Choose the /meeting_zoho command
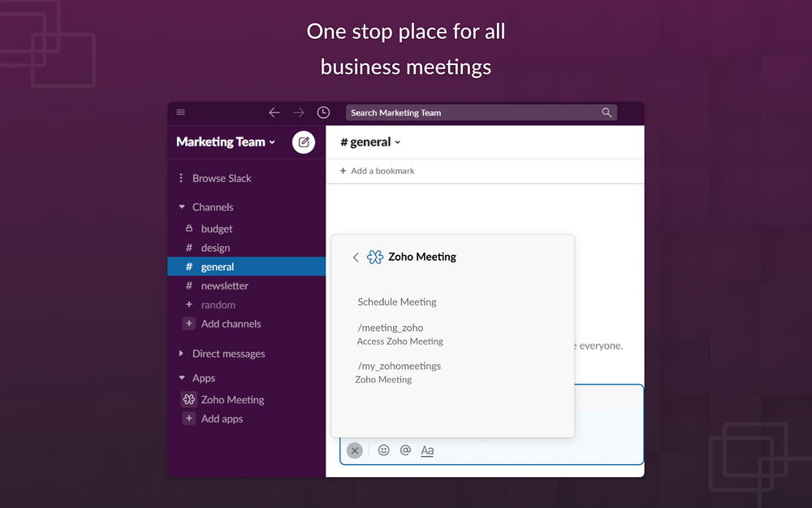This screenshot has height=508, width=812. (x=391, y=328)
